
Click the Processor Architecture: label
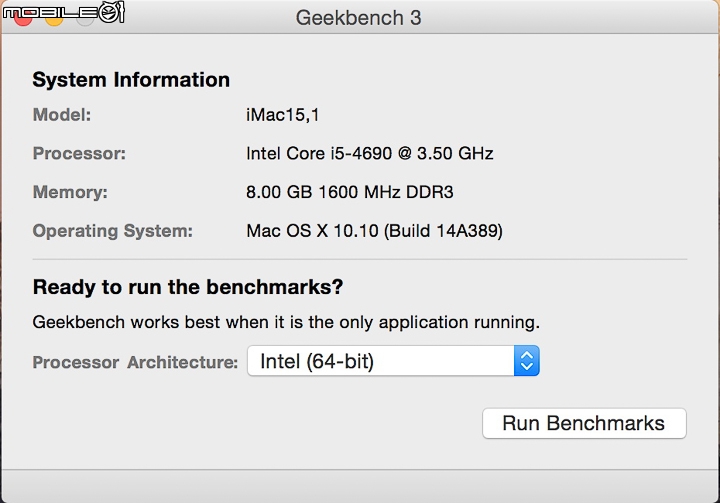tap(135, 362)
